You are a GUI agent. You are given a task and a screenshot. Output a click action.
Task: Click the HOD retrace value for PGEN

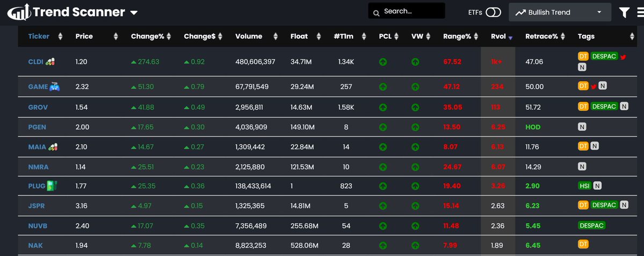pyautogui.click(x=533, y=127)
